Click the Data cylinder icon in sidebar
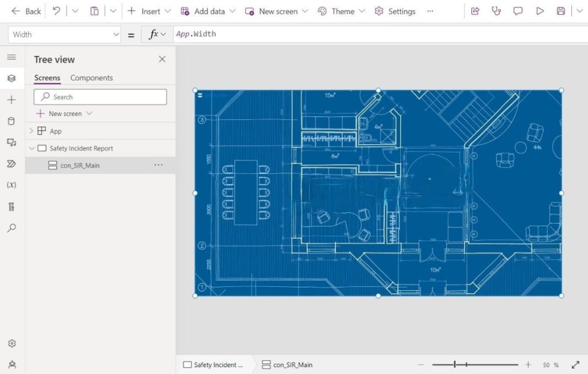Image resolution: width=588 pixels, height=374 pixels. pyautogui.click(x=11, y=121)
